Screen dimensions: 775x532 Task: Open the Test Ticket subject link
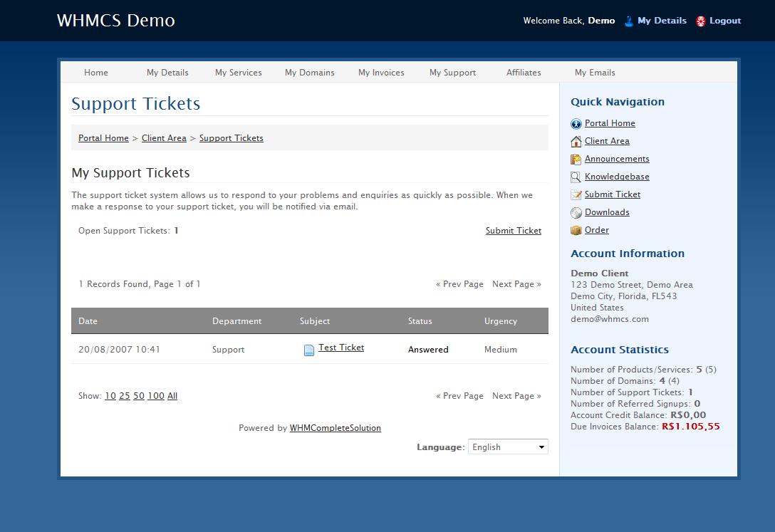click(341, 348)
